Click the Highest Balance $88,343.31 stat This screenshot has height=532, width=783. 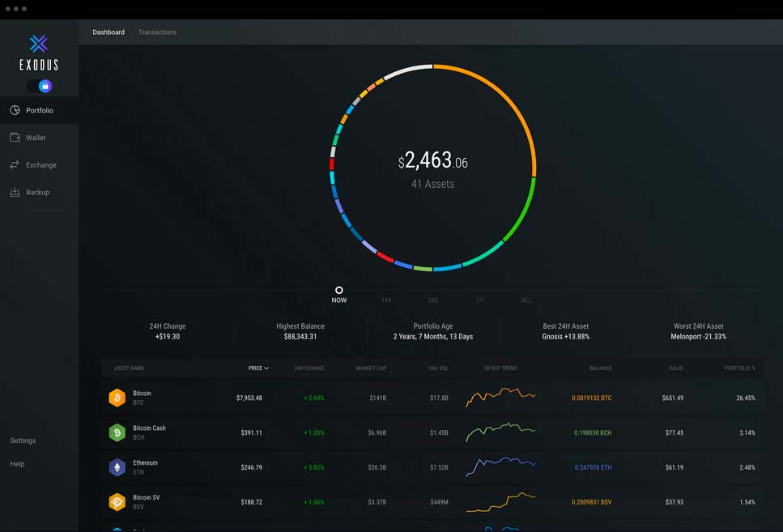[x=300, y=331]
